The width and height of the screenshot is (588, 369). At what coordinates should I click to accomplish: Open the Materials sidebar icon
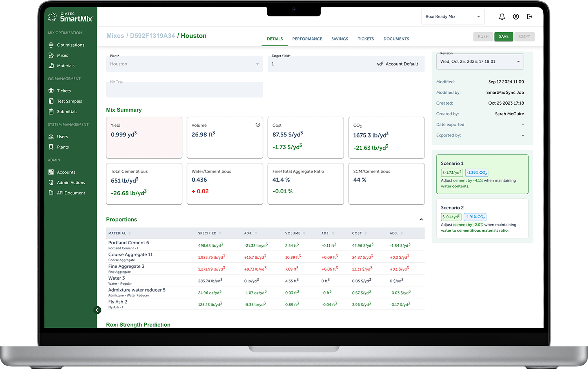[51, 66]
